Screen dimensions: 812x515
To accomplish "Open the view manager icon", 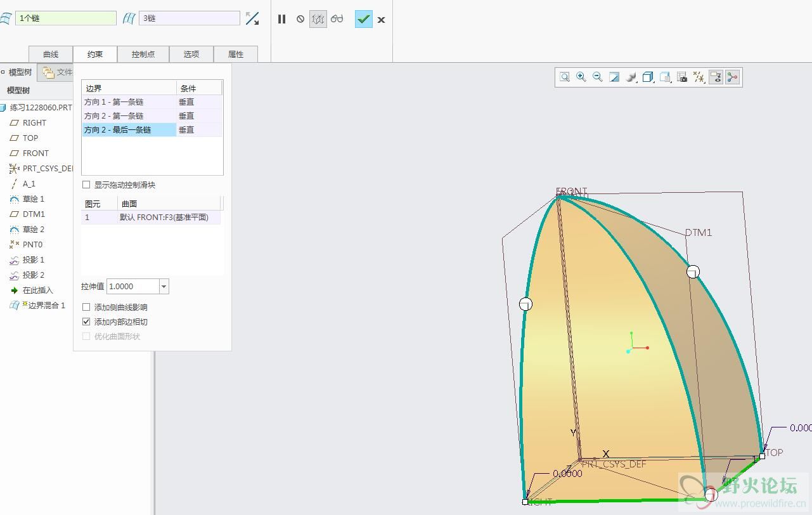I will [665, 77].
